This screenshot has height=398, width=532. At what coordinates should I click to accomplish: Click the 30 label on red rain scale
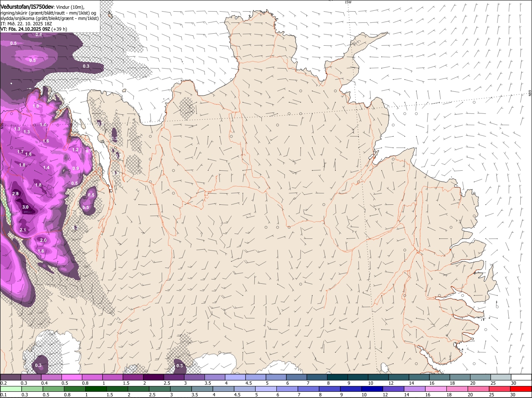coord(512,395)
